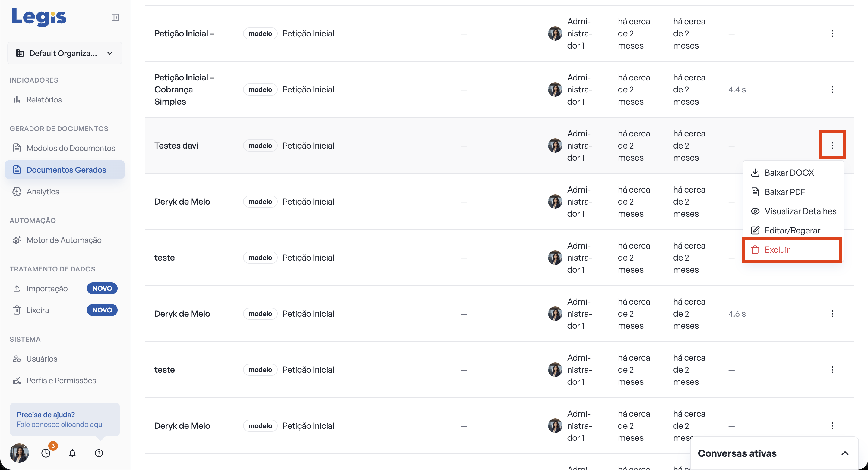Click Fale conosco clicando aqui link
The height and width of the screenshot is (470, 868).
tap(60, 424)
